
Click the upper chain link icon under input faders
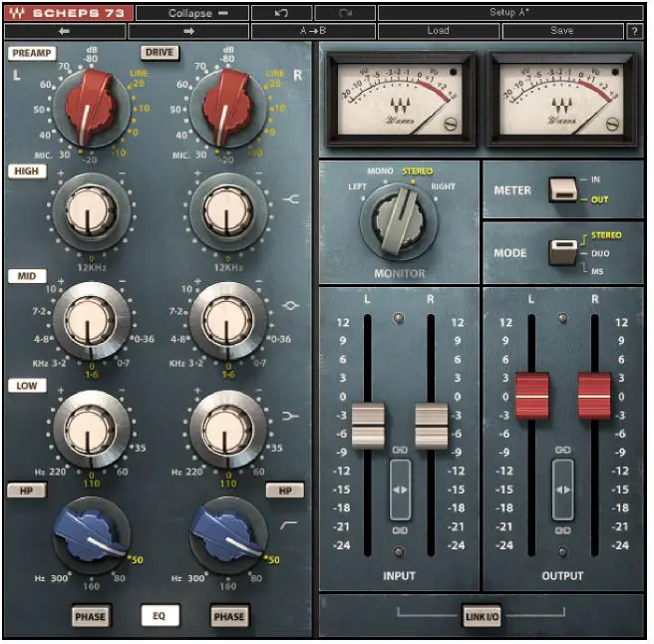point(400,450)
